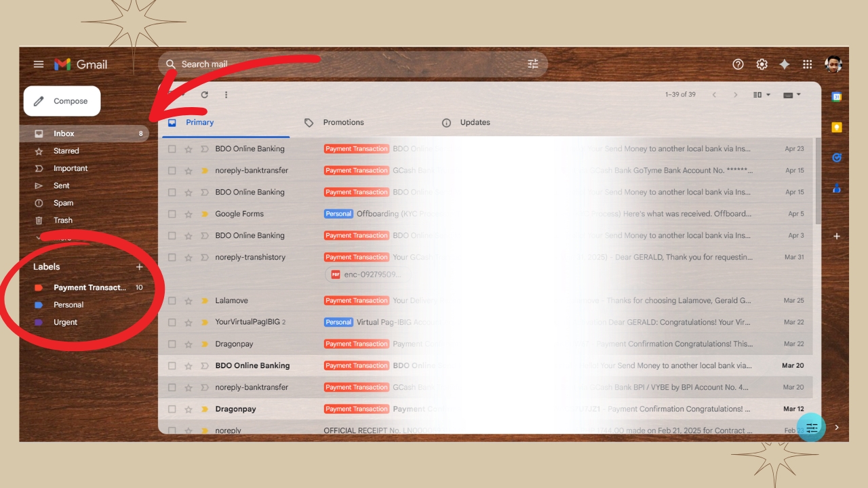Click the Gmail logo

[x=81, y=64]
